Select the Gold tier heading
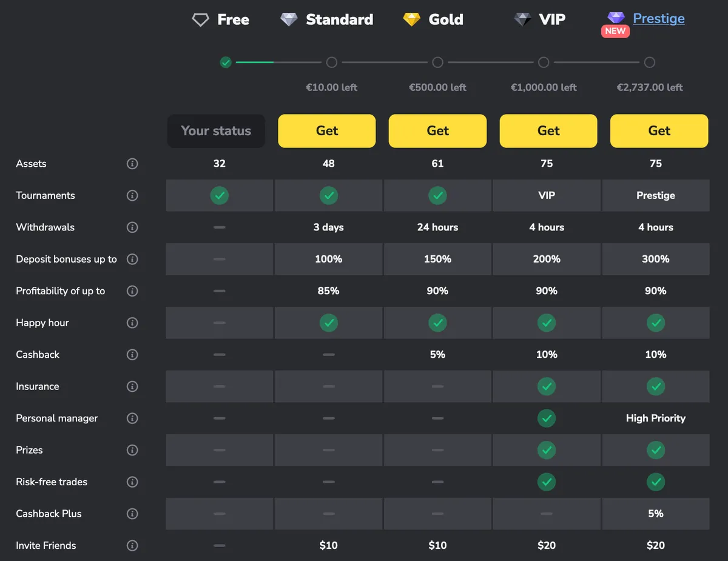 click(x=446, y=20)
